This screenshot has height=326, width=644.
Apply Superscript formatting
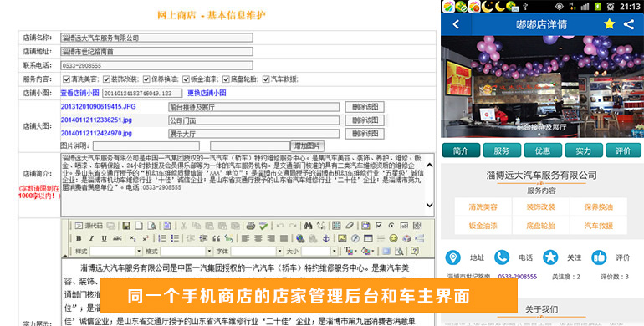point(145,238)
